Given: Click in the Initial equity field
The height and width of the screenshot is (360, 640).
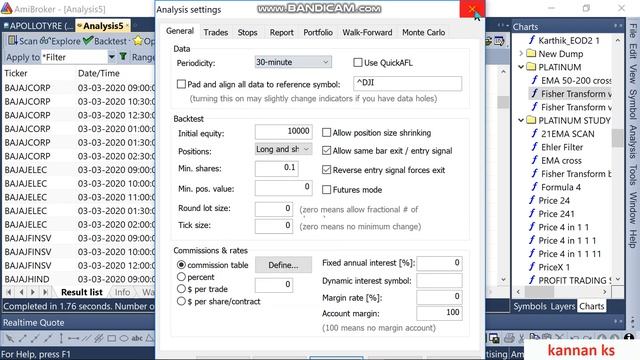Looking at the screenshot, I should [x=284, y=131].
